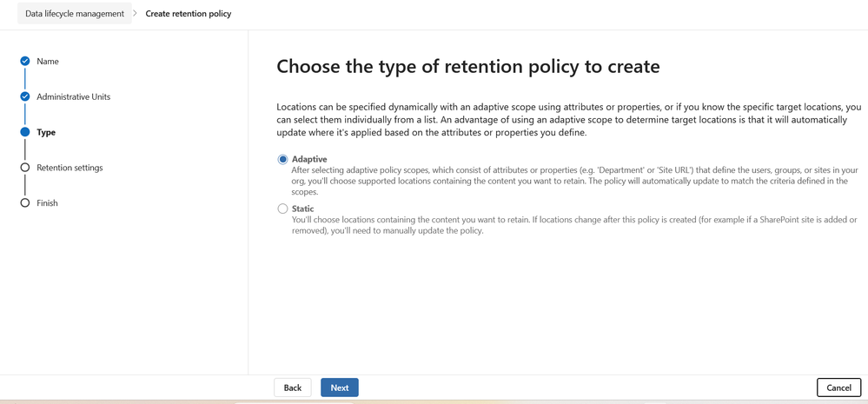Click the breadcrumb chevron separator
Screen dimensions: 868x404
[136, 13]
